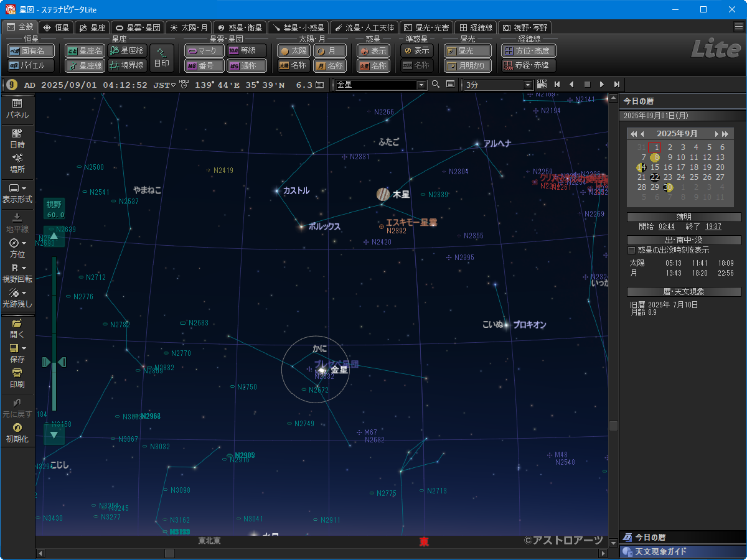This screenshot has width=747, height=560.
Task: Go to previous month in calendar
Action: (x=643, y=134)
